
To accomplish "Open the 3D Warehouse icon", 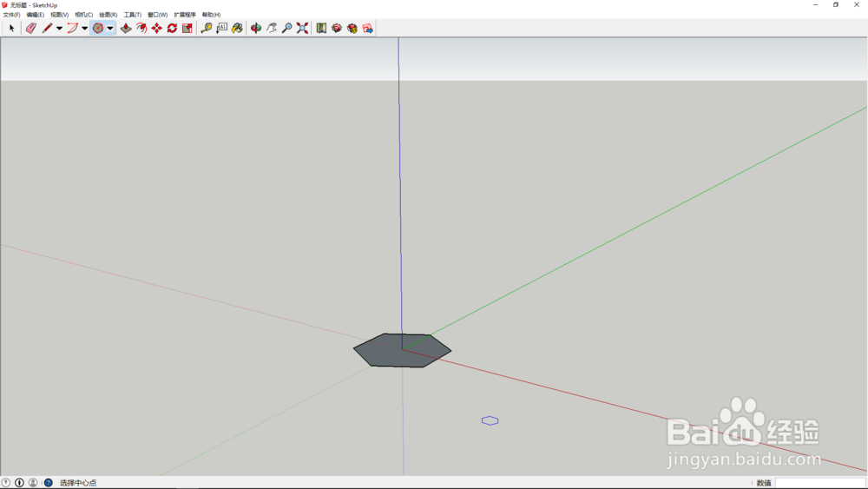I will coord(337,29).
